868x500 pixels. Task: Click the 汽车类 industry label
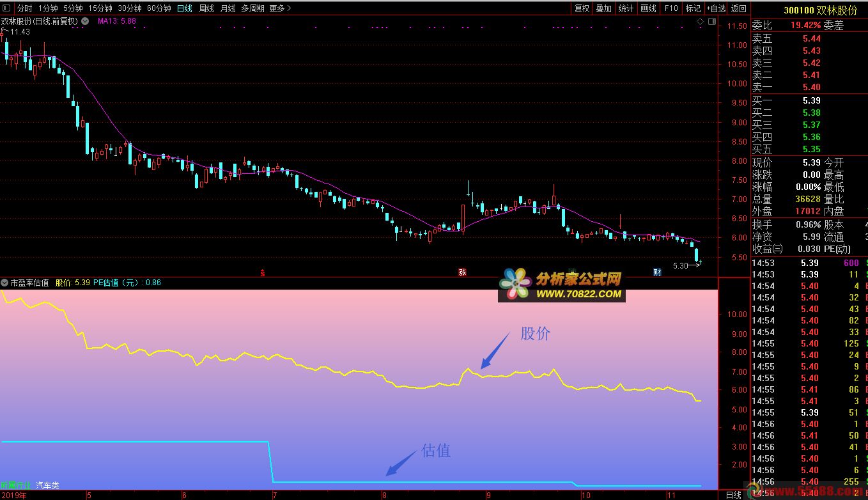[47, 485]
